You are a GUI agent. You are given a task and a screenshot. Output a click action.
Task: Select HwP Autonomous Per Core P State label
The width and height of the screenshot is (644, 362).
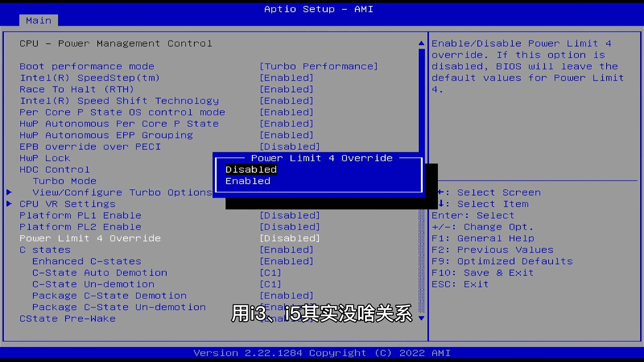click(x=119, y=124)
